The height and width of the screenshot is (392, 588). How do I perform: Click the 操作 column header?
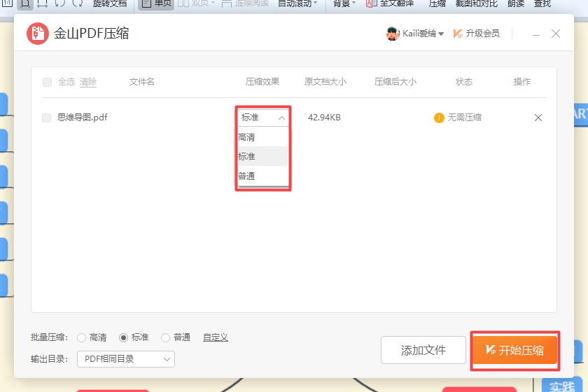[x=522, y=82]
